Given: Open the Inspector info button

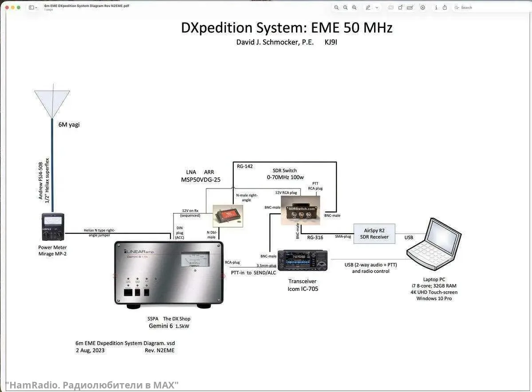Looking at the screenshot, I should tap(436, 8).
